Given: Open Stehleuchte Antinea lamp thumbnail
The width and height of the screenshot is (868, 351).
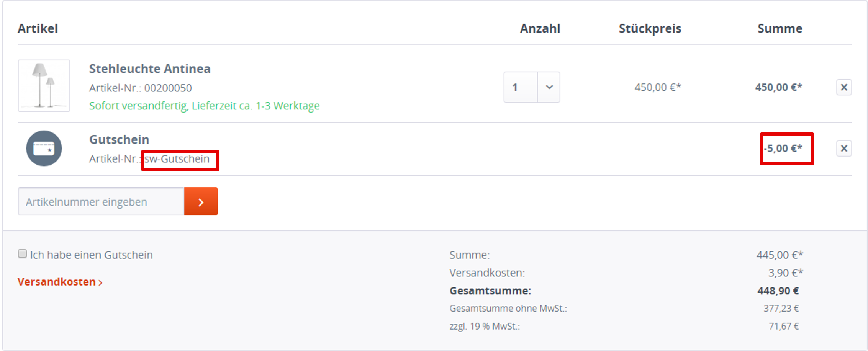Looking at the screenshot, I should 44,86.
